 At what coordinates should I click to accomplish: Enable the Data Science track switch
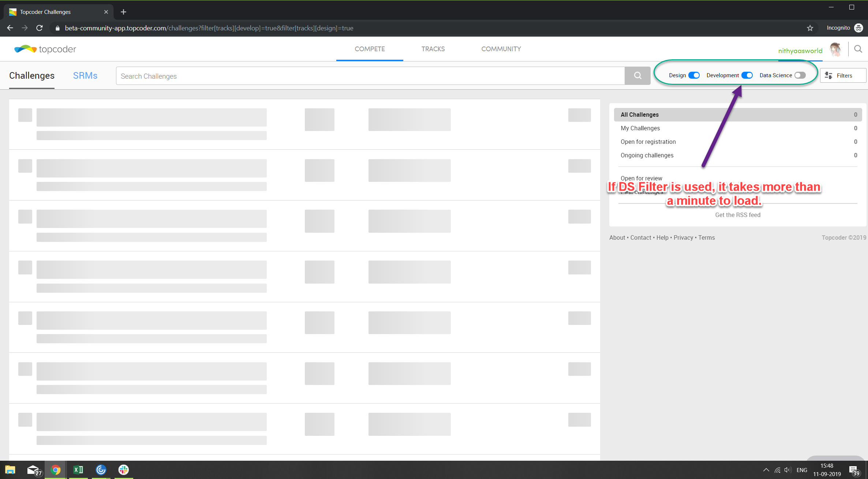800,75
